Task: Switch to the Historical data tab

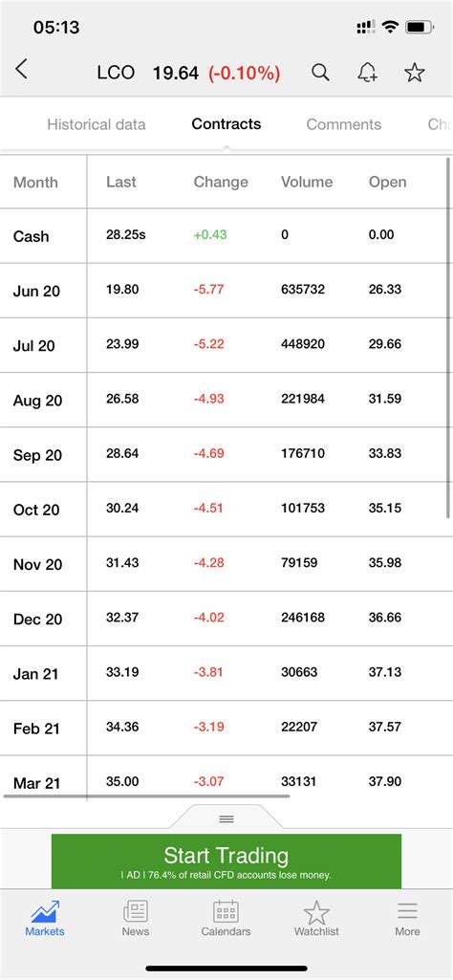Action: tap(97, 124)
